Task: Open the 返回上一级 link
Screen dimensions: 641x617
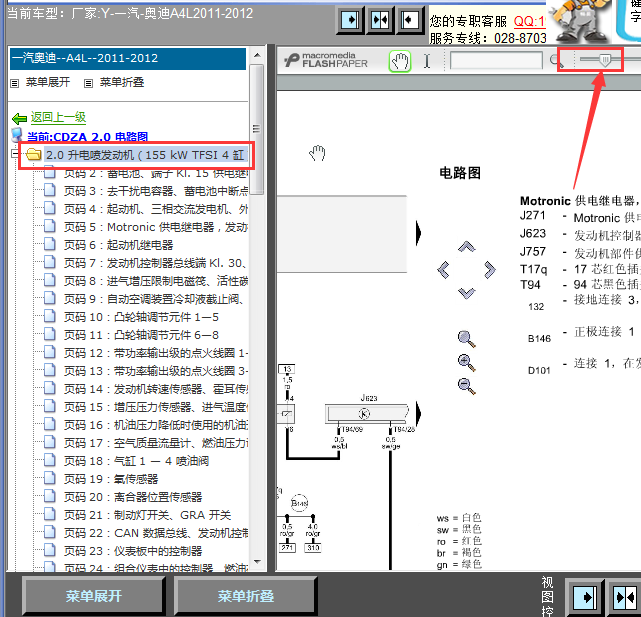Action: 58,118
